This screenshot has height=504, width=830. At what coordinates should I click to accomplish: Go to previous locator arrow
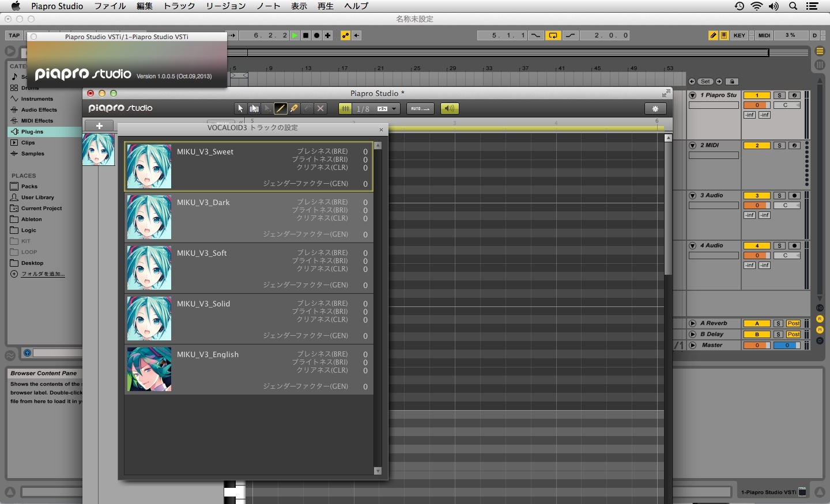click(692, 82)
